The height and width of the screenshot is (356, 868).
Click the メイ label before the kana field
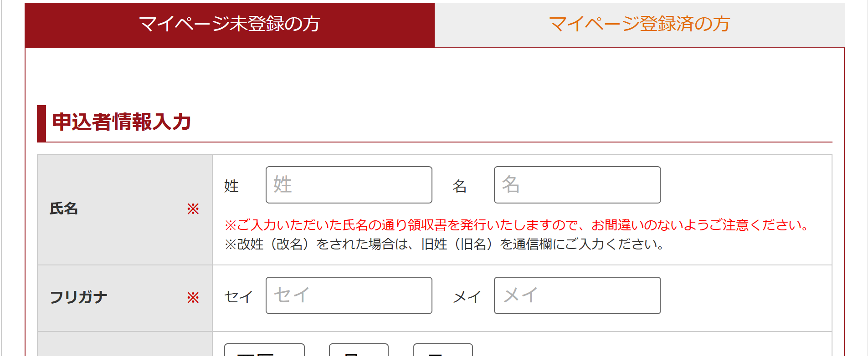tap(467, 297)
